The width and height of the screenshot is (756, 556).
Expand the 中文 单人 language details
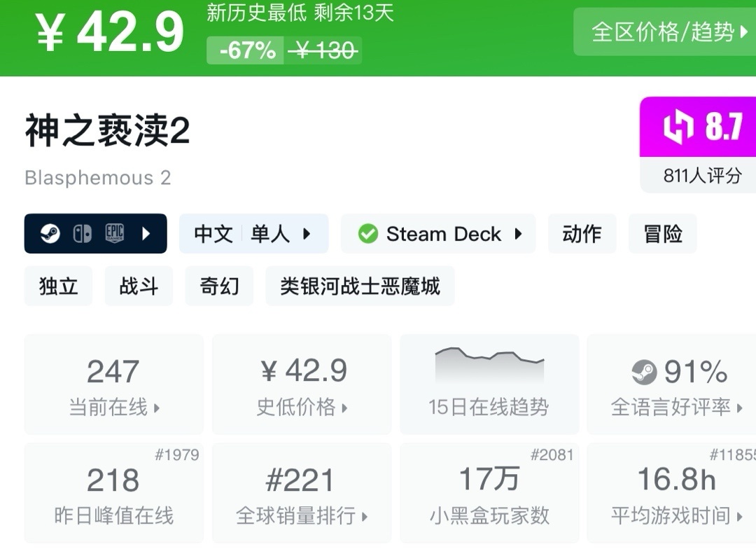tap(253, 234)
